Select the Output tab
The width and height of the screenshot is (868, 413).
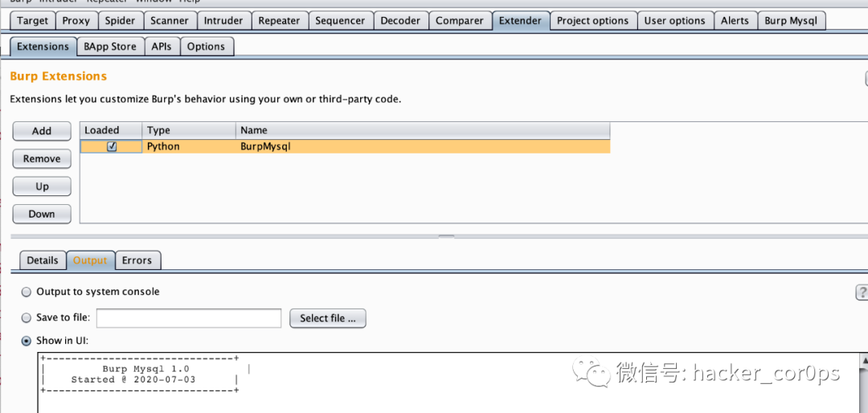tap(90, 260)
